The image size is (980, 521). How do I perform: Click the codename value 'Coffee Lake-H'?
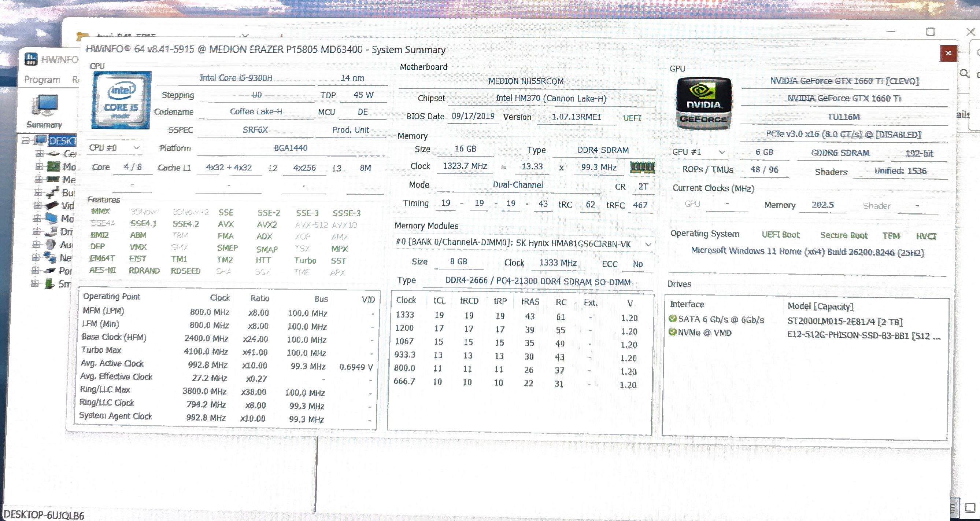point(256,111)
